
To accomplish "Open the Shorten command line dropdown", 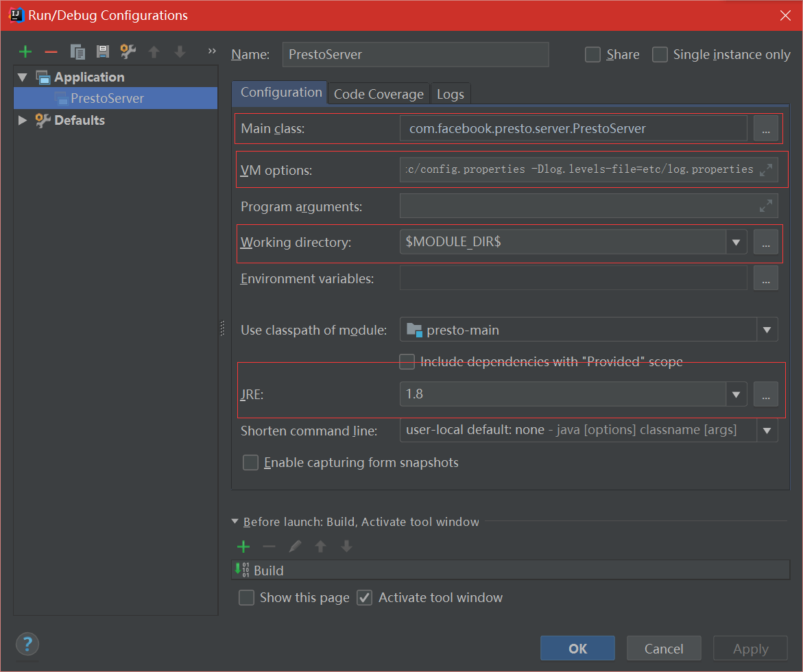I will [767, 430].
